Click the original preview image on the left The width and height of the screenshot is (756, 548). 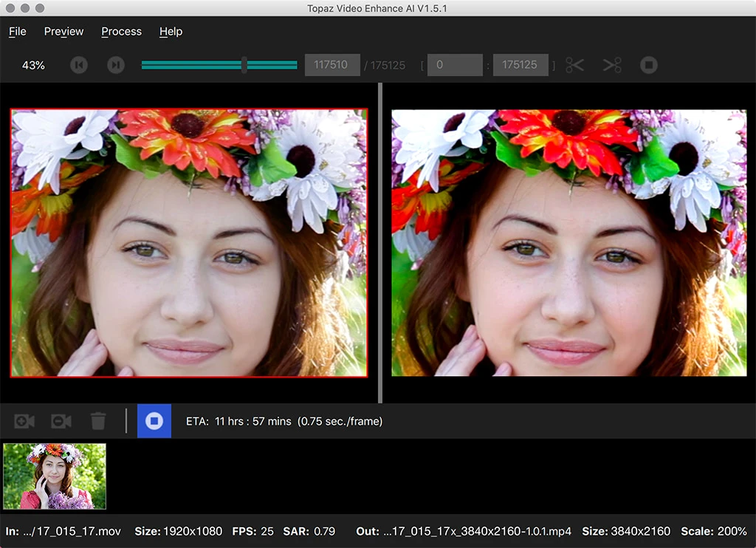pyautogui.click(x=189, y=243)
